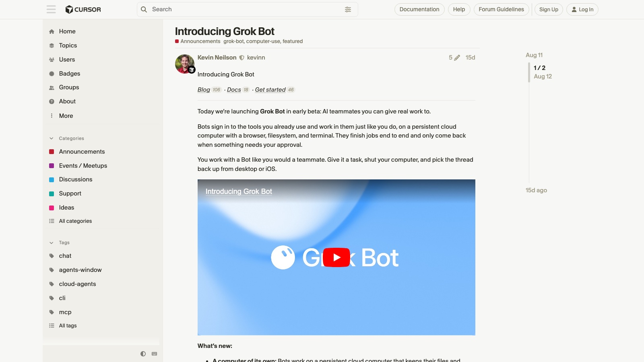Screen dimensions: 644x362
Task: Open the Cursor logo homepage
Action: click(x=83, y=9)
